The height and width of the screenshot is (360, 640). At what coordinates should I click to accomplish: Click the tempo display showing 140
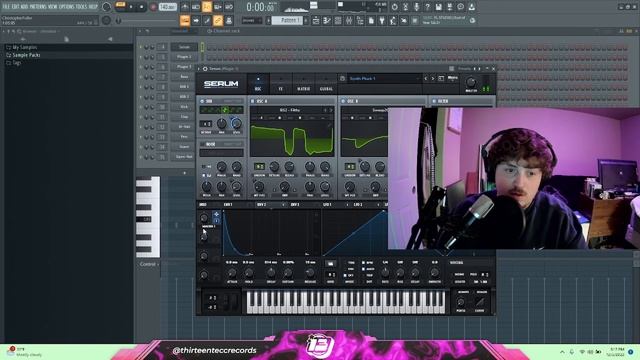tap(168, 7)
